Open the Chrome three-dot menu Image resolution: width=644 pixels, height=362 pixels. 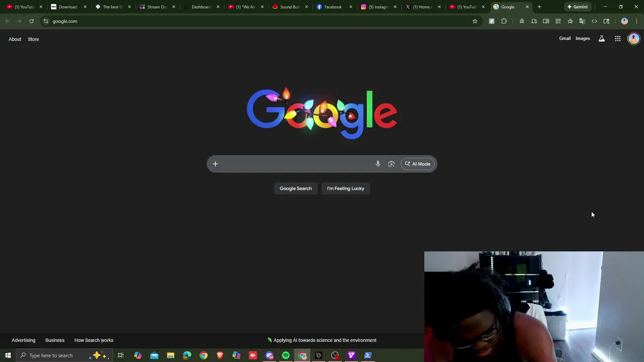coord(636,21)
